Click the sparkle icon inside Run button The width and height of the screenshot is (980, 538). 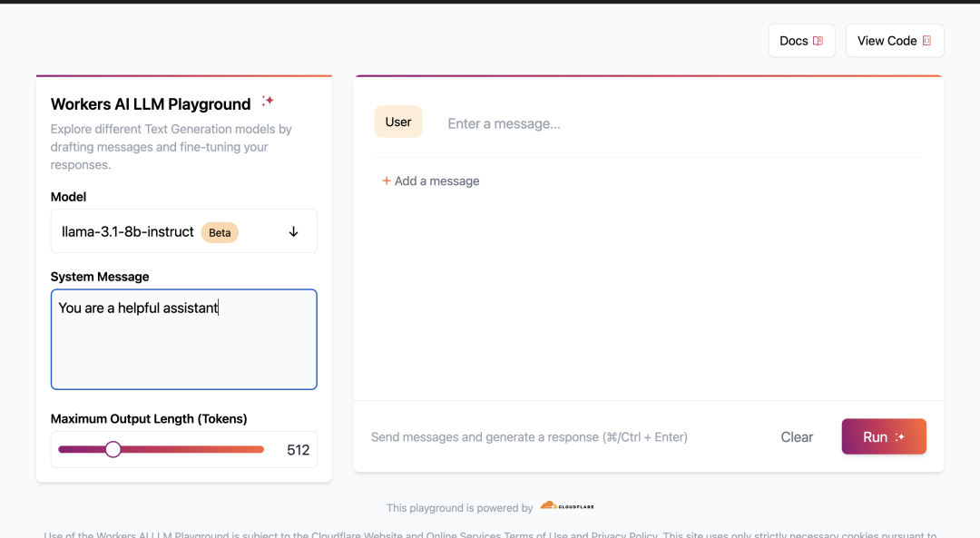click(900, 437)
